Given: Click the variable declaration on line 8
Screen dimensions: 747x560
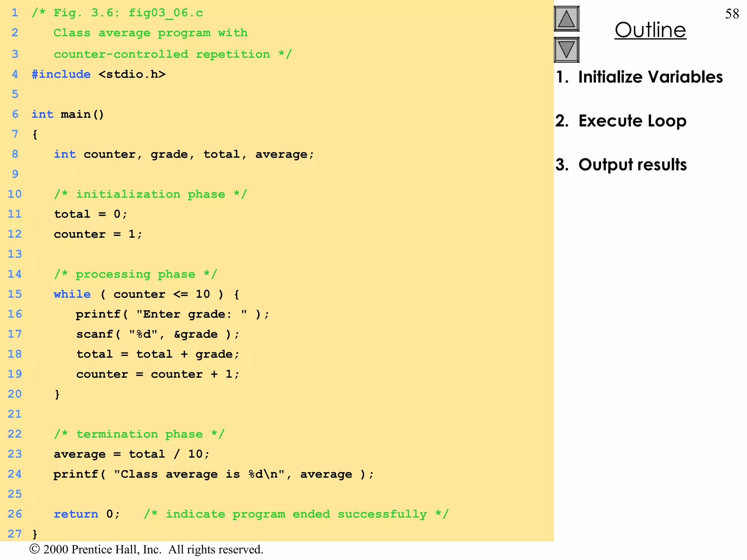Looking at the screenshot, I should [184, 154].
